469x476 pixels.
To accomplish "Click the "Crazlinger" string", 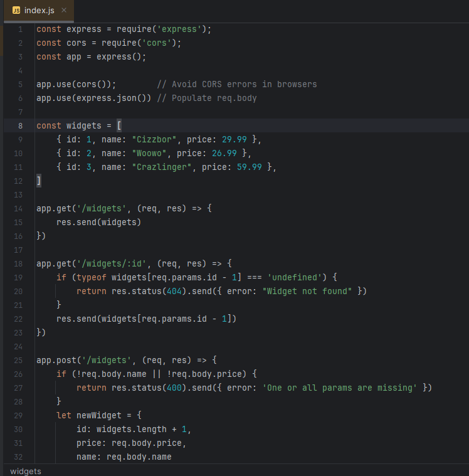I will click(x=162, y=167).
